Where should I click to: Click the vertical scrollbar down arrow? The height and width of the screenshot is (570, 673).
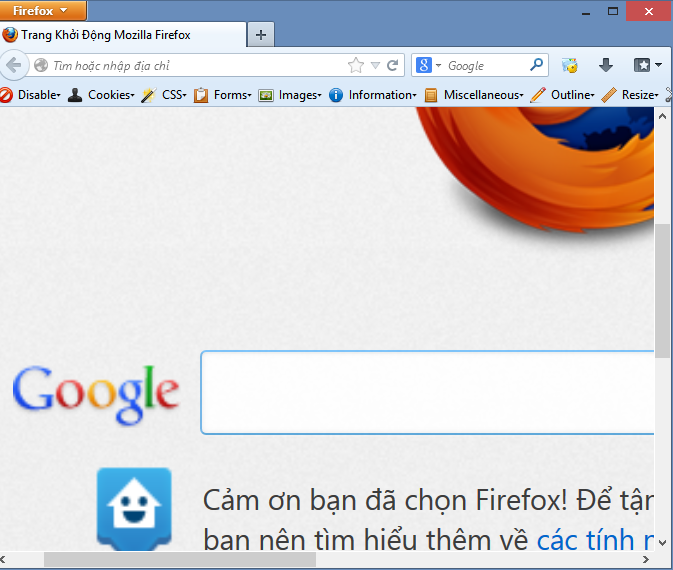[662, 543]
